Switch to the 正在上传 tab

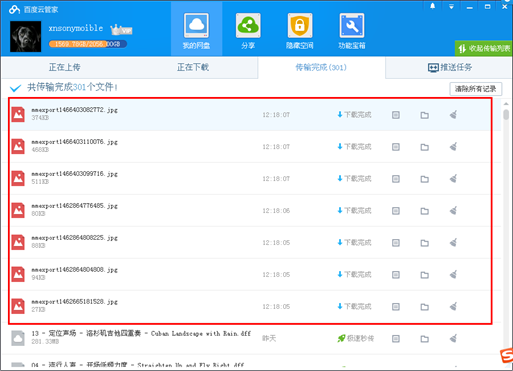coord(65,67)
